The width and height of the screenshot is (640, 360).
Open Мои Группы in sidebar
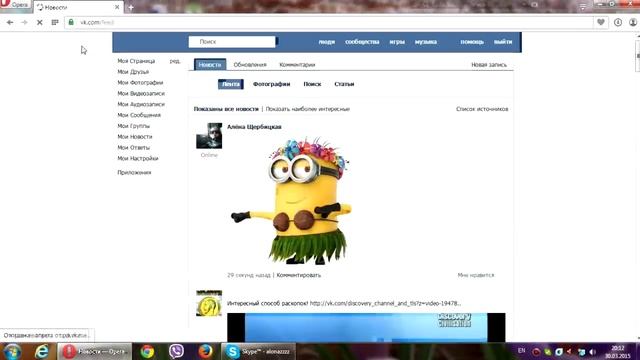(133, 126)
